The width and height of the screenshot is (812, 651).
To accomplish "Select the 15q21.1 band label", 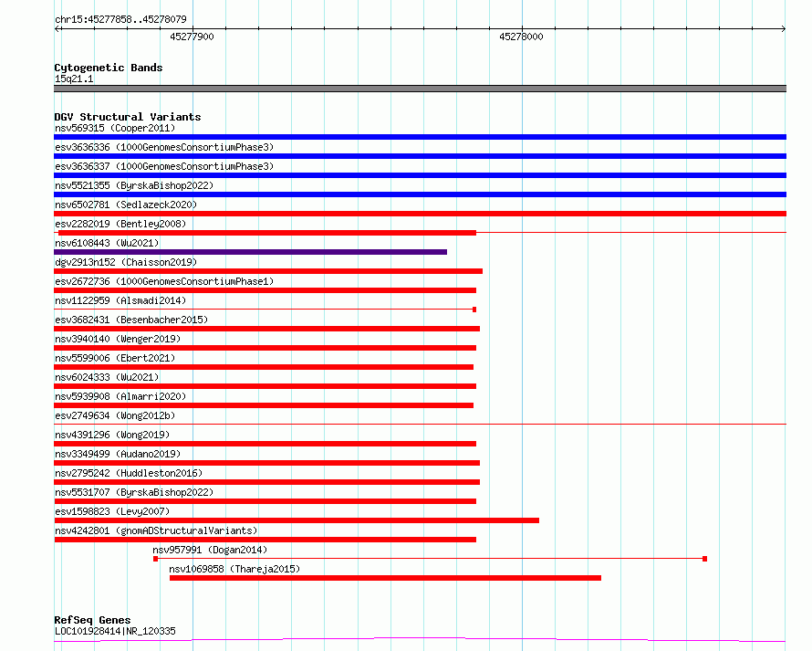I will tap(74, 79).
